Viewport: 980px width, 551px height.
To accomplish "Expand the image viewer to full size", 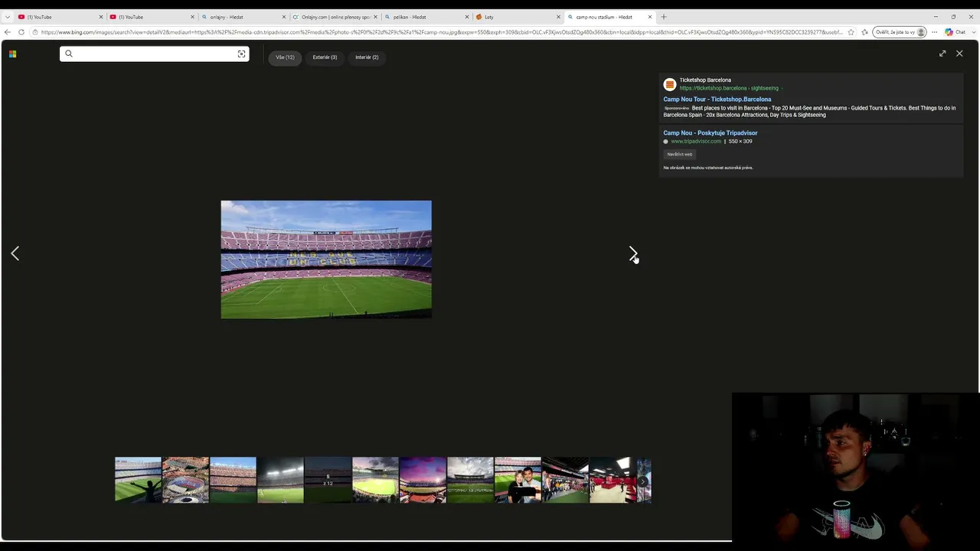I will tap(942, 54).
